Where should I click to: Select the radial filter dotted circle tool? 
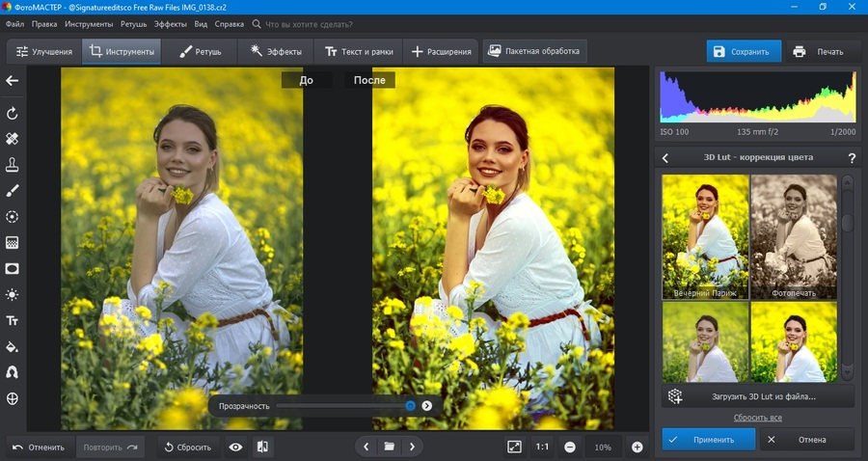tap(13, 216)
